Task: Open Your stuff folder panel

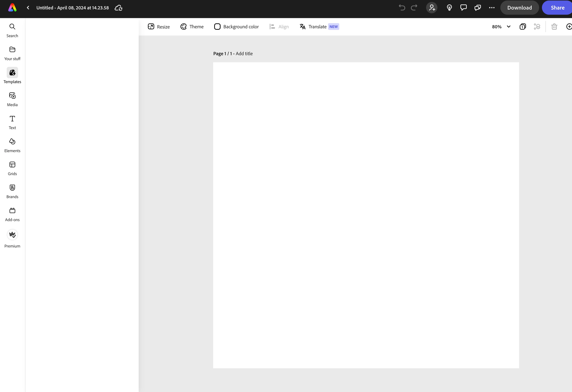Action: point(12,53)
